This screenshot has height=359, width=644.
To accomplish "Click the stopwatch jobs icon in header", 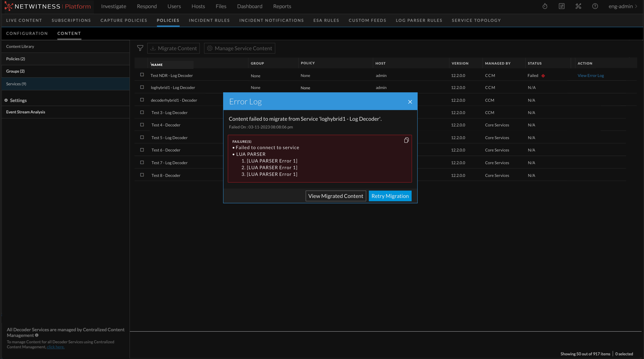I will coord(545,6).
